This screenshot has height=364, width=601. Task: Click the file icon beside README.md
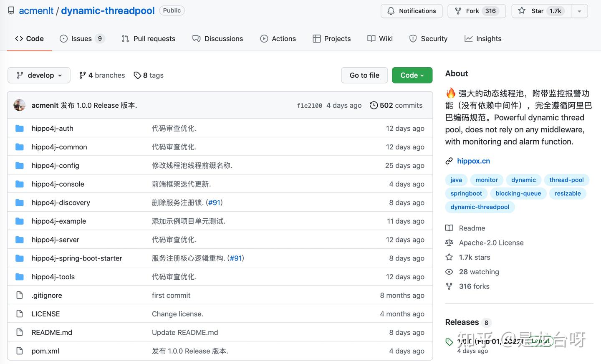[19, 332]
